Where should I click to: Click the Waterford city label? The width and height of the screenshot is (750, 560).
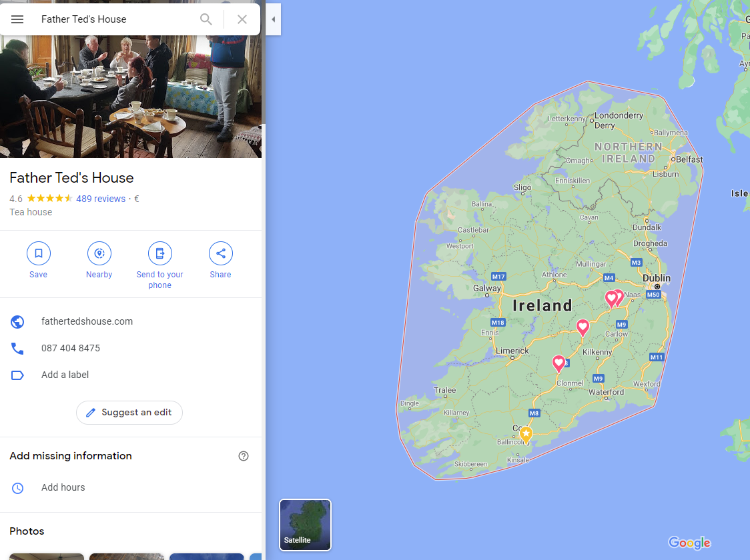pos(606,392)
